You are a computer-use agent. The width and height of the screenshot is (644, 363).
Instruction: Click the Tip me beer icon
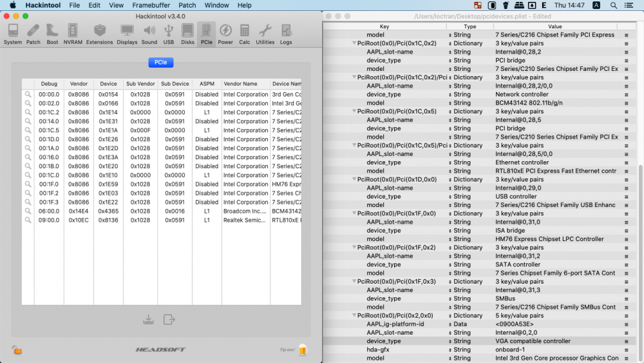pyautogui.click(x=303, y=349)
